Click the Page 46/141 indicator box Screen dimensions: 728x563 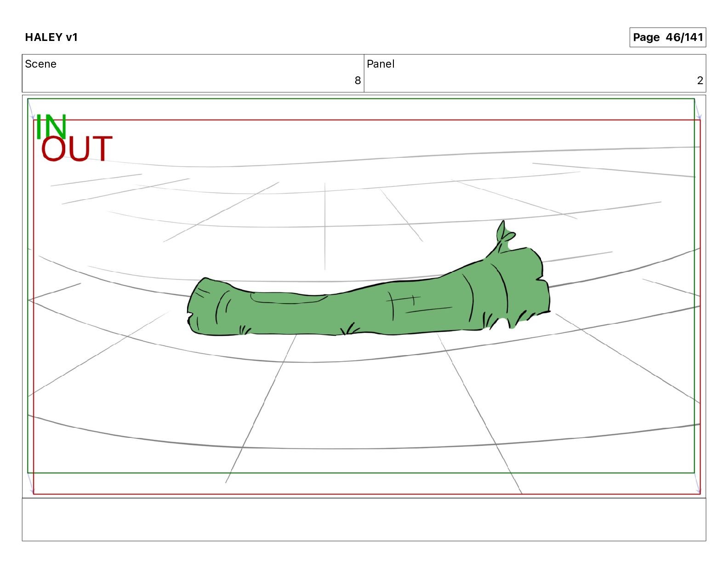(667, 37)
